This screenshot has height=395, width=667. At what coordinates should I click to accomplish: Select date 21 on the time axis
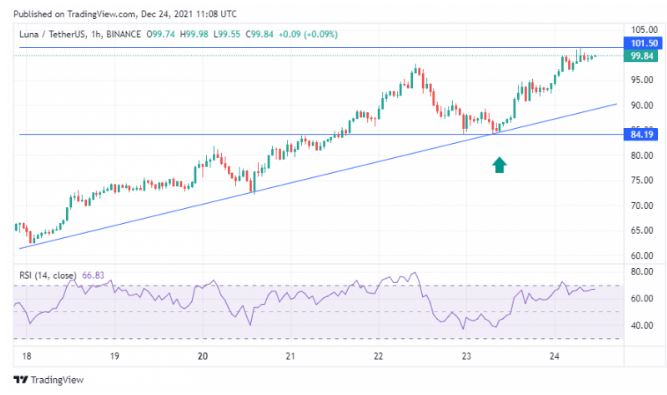pyautogui.click(x=290, y=356)
